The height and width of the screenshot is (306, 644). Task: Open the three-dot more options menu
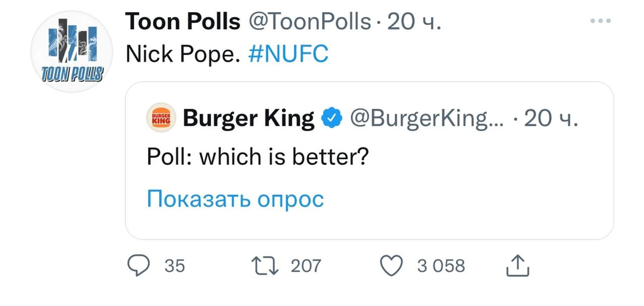pos(602,21)
